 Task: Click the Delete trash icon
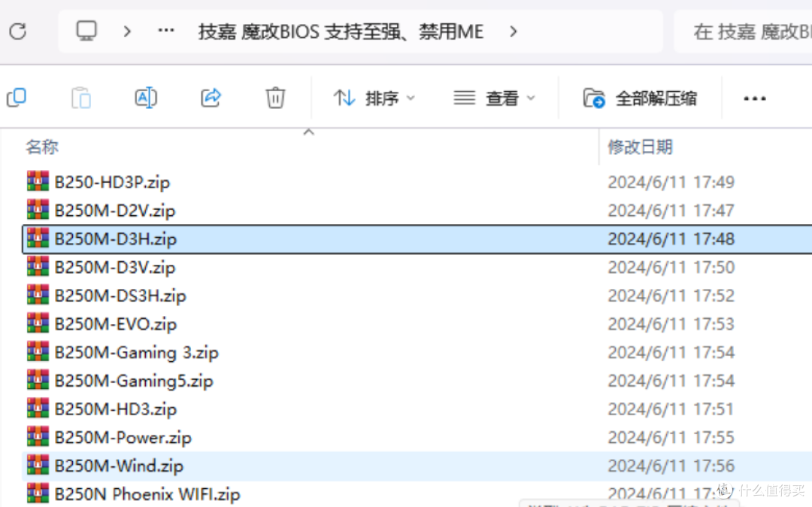[275, 97]
